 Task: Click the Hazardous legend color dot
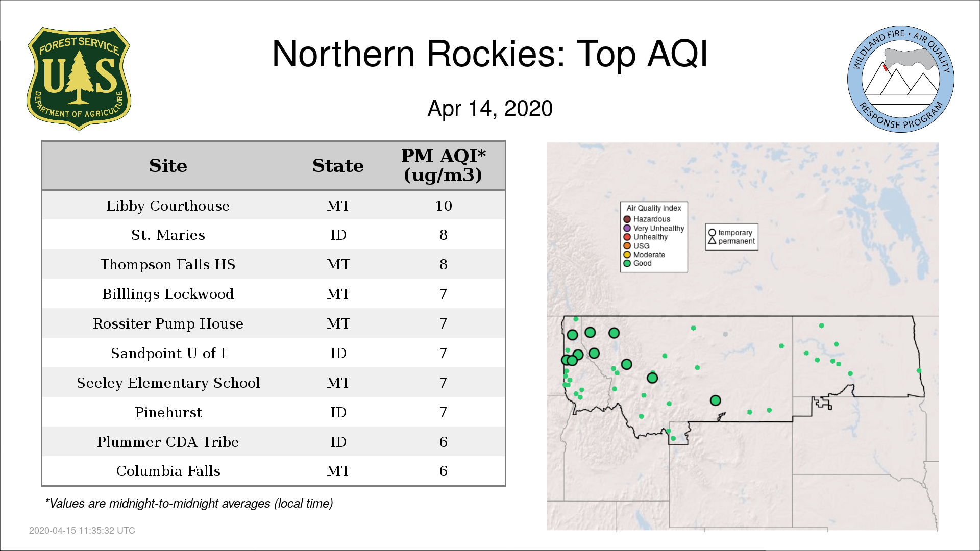[x=627, y=219]
